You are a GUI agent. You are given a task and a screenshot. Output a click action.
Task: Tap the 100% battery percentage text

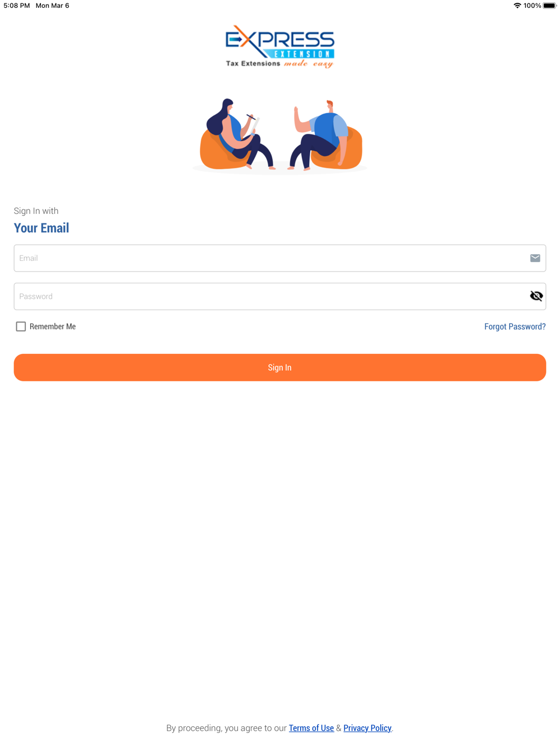[532, 6]
